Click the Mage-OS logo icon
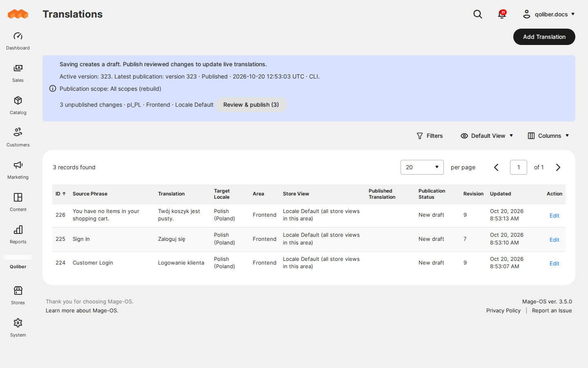Viewport: 588px width, 368px height. (18, 14)
